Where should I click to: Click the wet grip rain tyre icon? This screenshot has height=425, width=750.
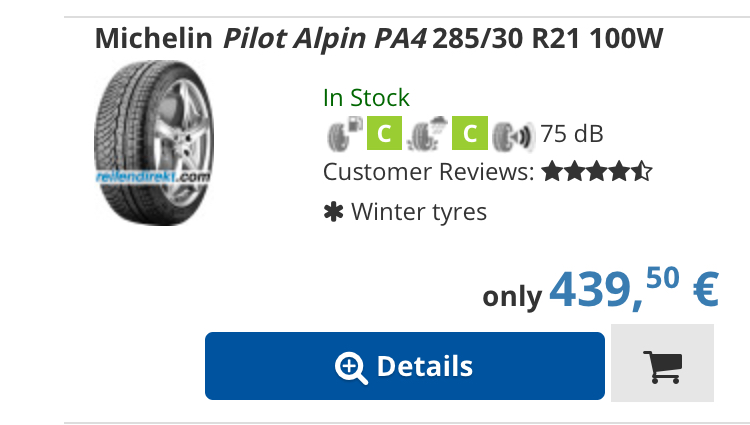click(429, 133)
